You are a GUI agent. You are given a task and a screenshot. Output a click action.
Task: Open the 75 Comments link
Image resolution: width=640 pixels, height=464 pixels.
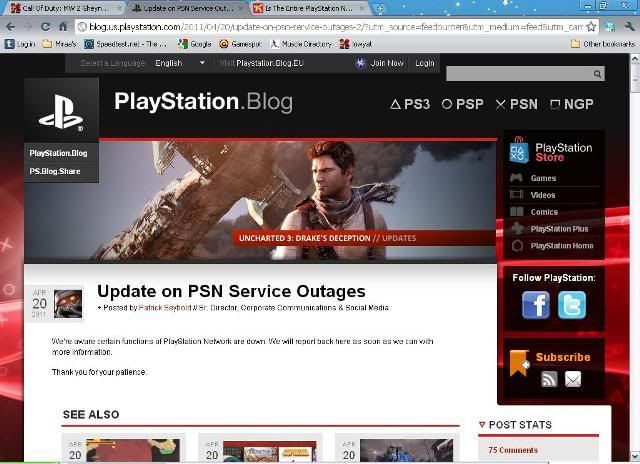[512, 450]
